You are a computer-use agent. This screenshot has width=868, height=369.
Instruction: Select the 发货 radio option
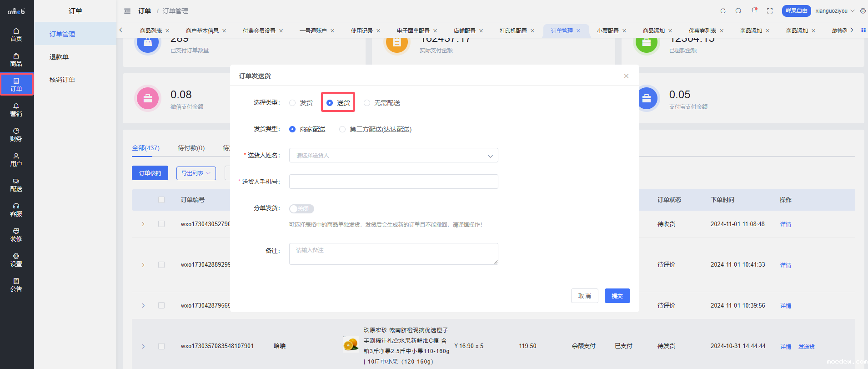pos(292,103)
